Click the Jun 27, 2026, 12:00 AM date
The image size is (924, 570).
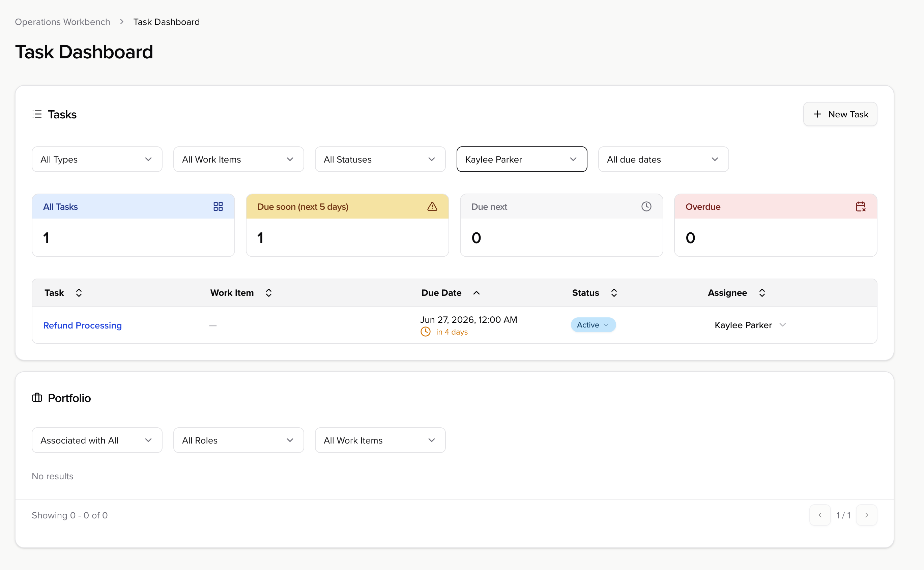pyautogui.click(x=469, y=320)
